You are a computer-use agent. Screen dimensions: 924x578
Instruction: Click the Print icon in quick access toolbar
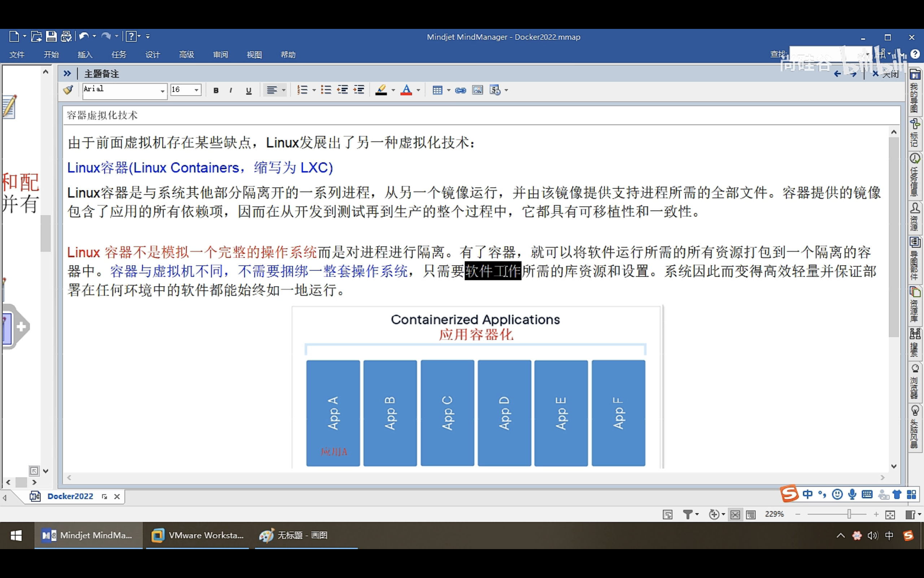66,36
